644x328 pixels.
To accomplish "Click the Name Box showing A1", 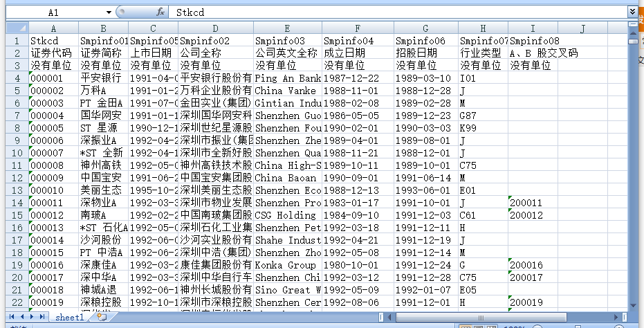I will (53, 12).
